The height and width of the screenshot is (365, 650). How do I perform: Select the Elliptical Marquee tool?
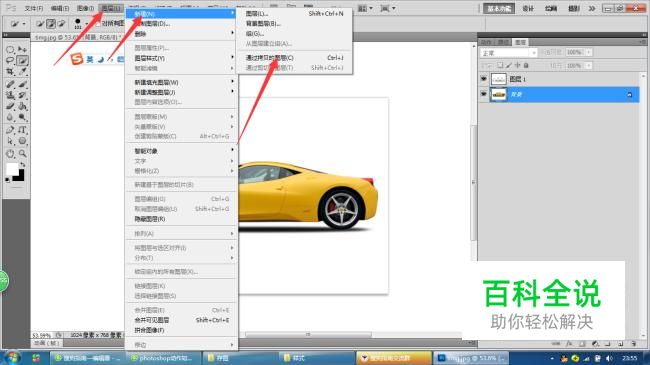10,49
